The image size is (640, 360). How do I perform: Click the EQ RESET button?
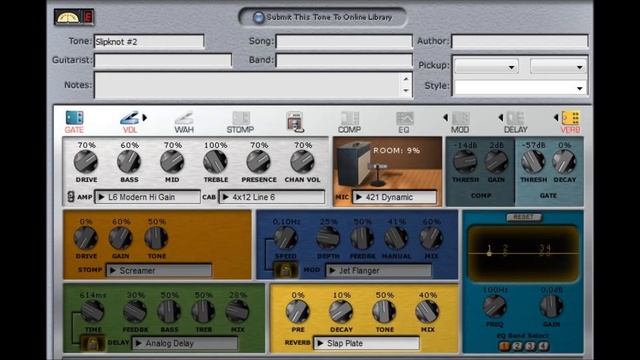(524, 217)
